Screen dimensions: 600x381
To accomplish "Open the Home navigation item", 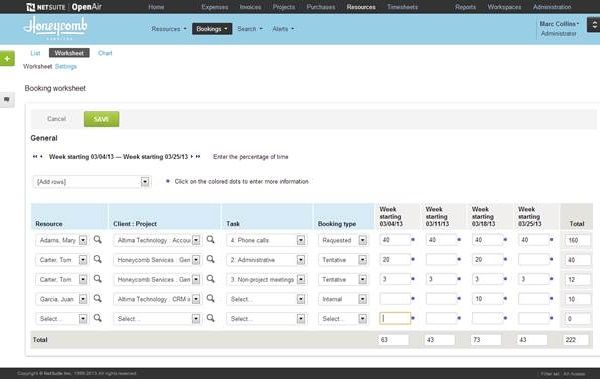I will [156, 7].
